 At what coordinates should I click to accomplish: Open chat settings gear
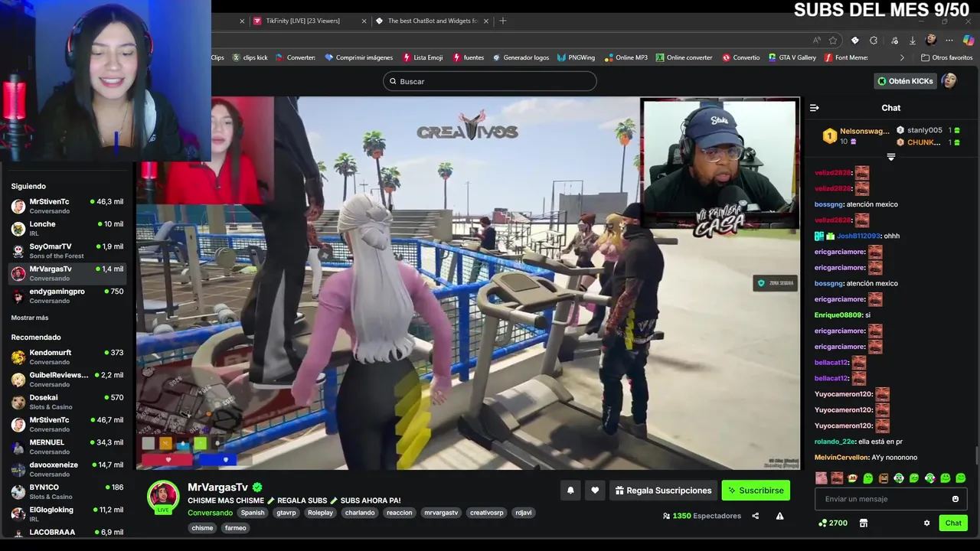click(926, 523)
